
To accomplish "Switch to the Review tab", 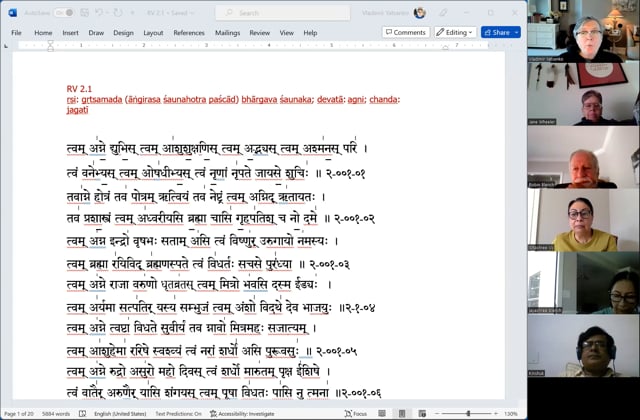I will [260, 33].
